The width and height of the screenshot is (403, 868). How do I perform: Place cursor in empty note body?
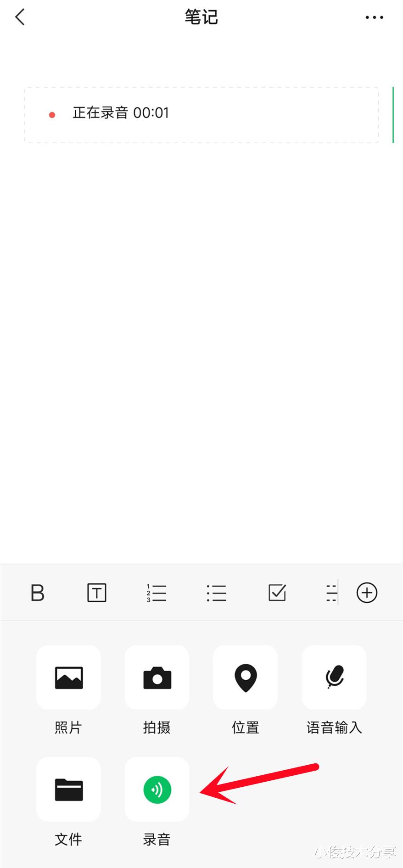click(x=201, y=349)
